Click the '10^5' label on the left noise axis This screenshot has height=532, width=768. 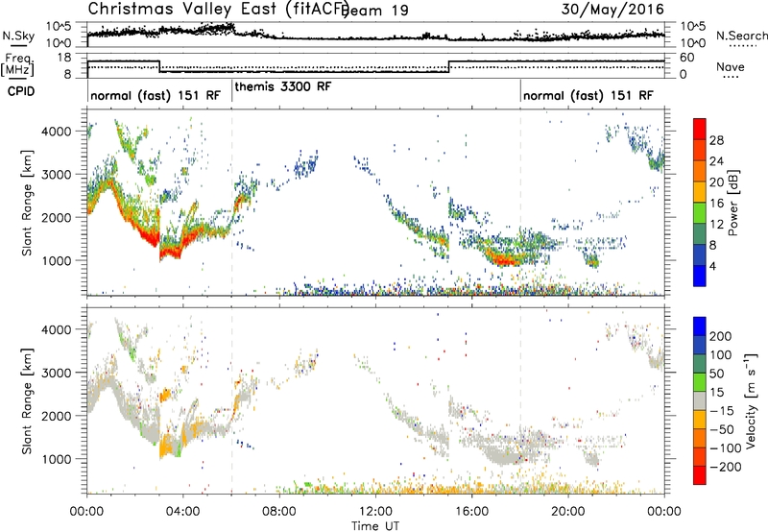point(59,26)
